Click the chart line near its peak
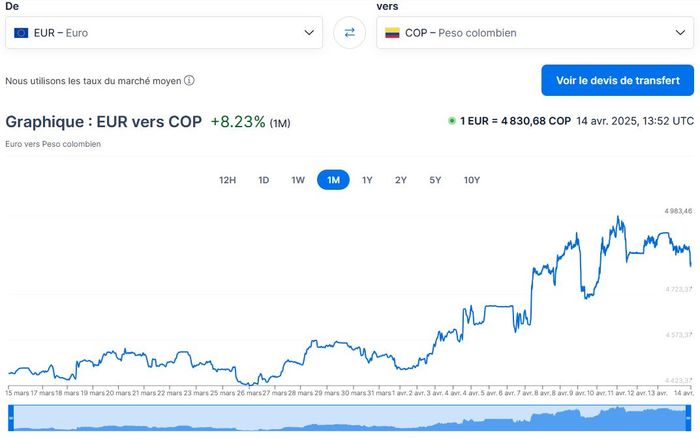 click(x=621, y=217)
